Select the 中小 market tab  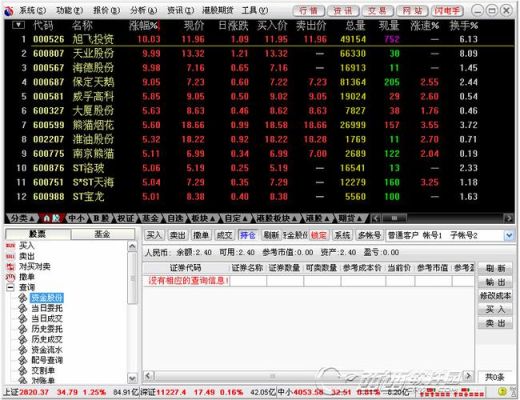pos(76,218)
